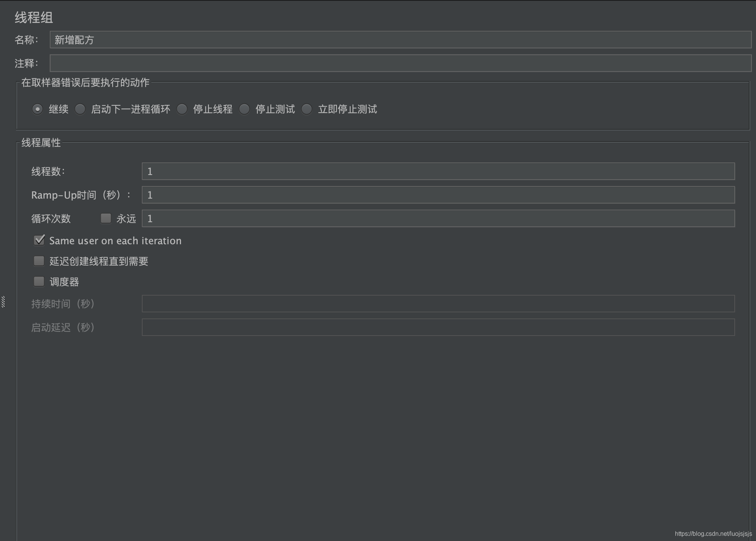Select the 继续 radio button
Image resolution: width=756 pixels, height=541 pixels.
[x=37, y=109]
